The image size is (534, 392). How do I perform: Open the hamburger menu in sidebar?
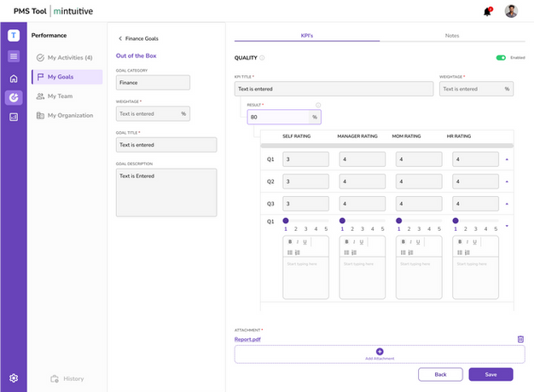pos(14,56)
